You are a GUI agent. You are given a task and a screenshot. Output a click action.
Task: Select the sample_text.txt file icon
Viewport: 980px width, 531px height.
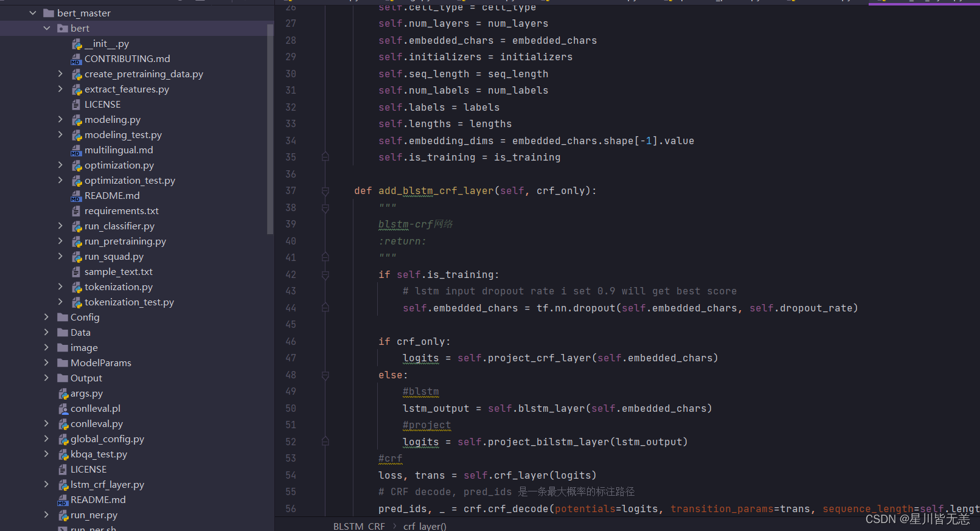[x=76, y=272]
